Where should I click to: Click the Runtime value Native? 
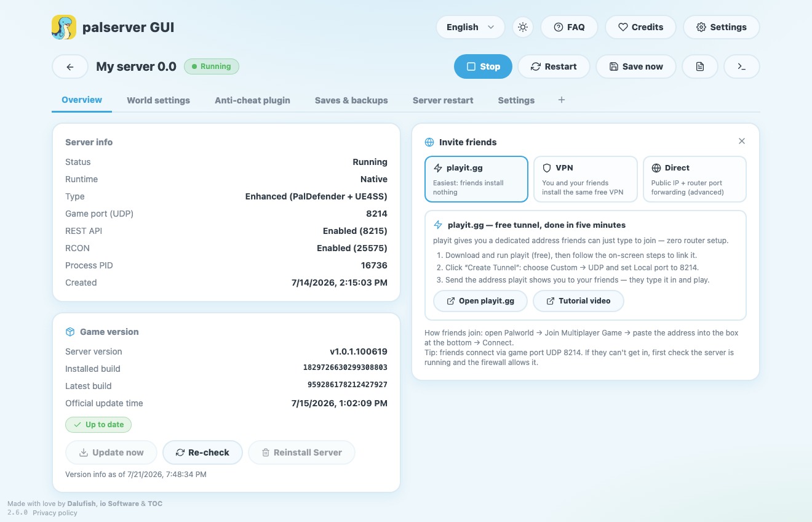374,179
